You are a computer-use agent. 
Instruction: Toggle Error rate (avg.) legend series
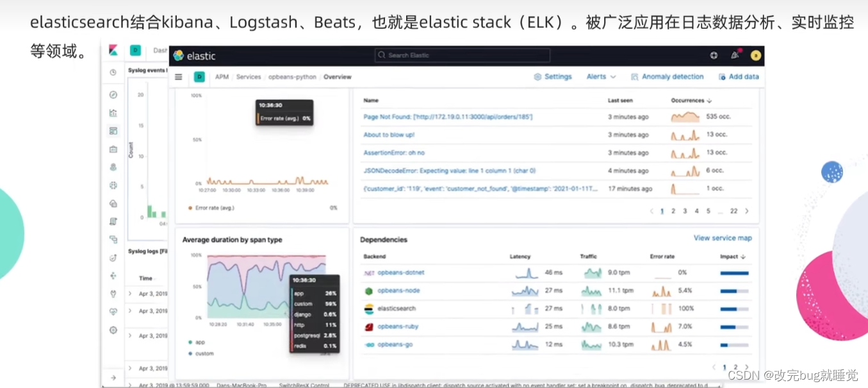coord(213,208)
